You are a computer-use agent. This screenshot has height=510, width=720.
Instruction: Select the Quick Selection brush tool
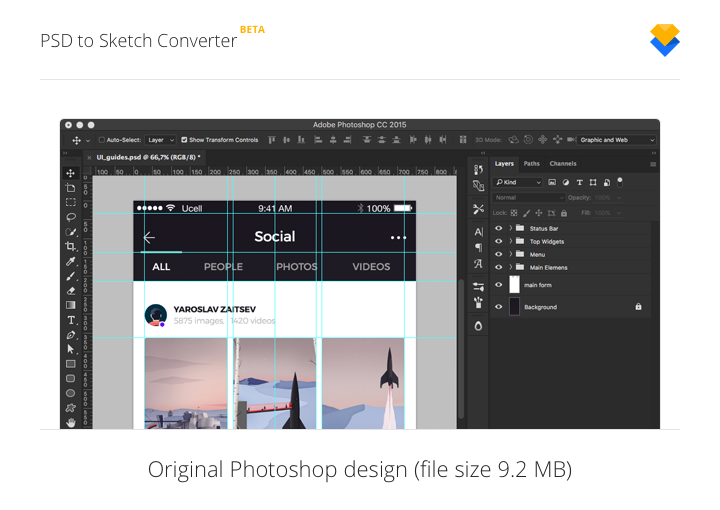[70, 232]
